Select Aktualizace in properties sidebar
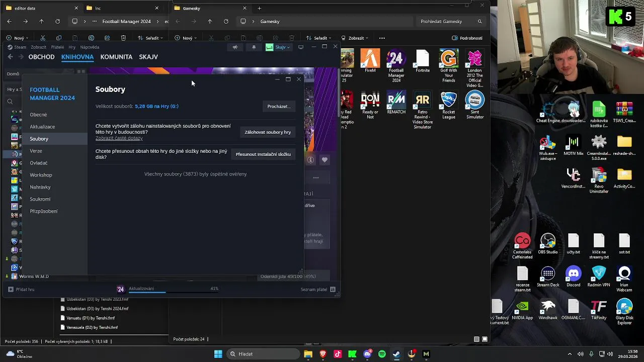The width and height of the screenshot is (644, 362). pos(55,127)
